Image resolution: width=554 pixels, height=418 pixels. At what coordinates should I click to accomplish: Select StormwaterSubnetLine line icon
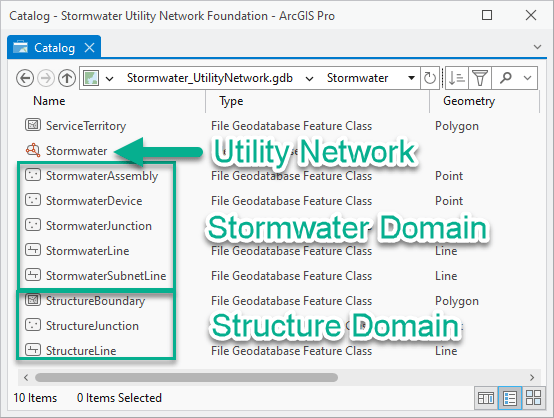tap(33, 275)
